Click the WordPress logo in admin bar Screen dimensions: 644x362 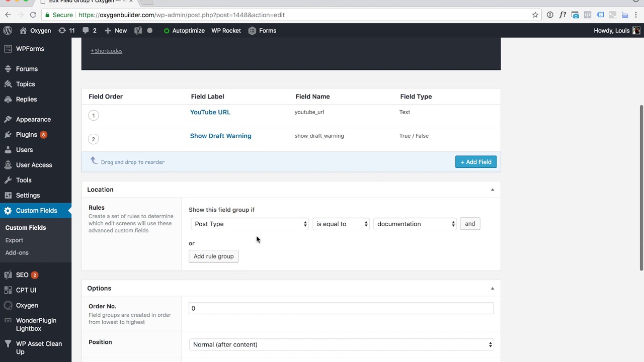(x=8, y=31)
